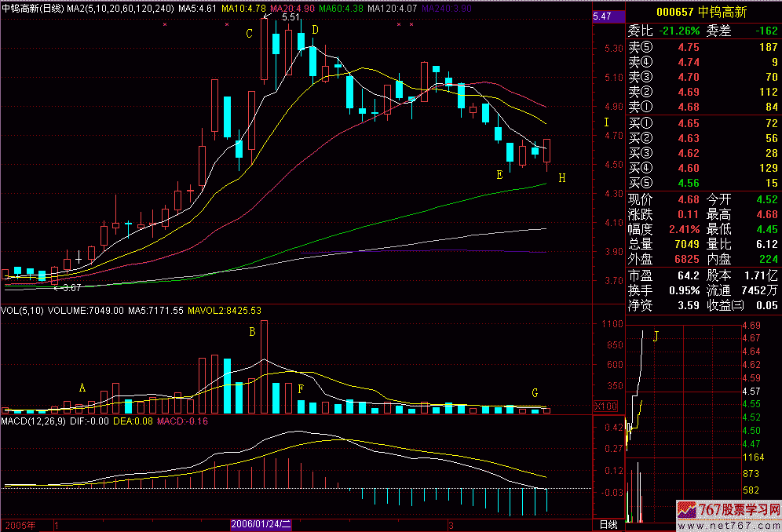Select the 2006/01/24 date marker on timeline
Screen dimensions: 782x532
pyautogui.click(x=261, y=524)
